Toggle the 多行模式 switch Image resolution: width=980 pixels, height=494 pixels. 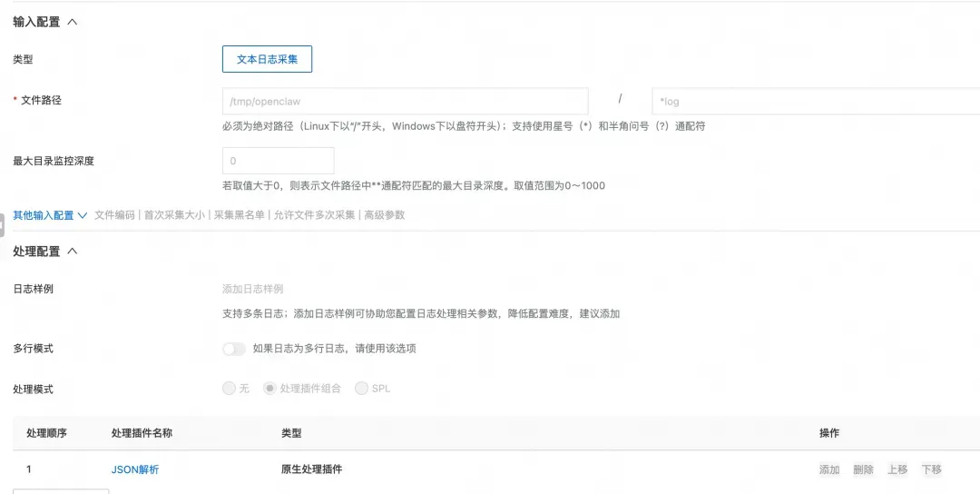tap(234, 349)
